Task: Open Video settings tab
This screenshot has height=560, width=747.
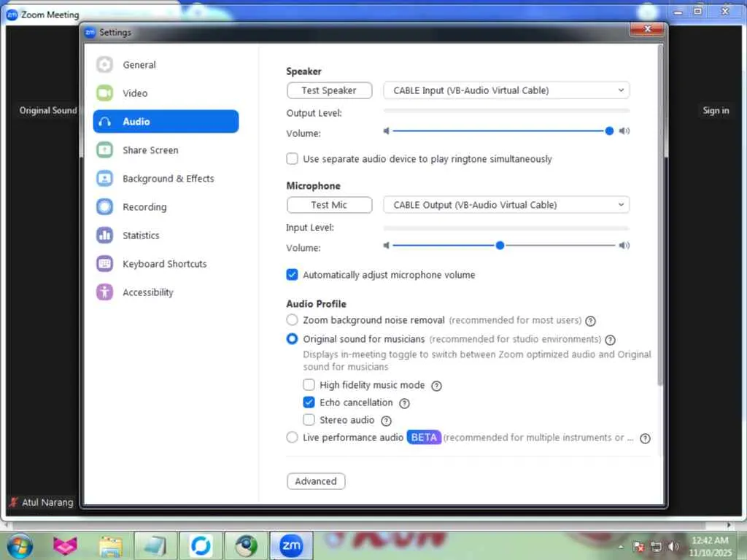Action: 166,93
